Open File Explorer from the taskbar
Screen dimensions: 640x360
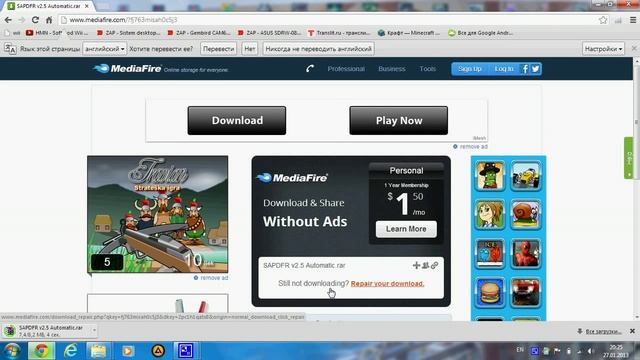pyautogui.click(x=98, y=351)
